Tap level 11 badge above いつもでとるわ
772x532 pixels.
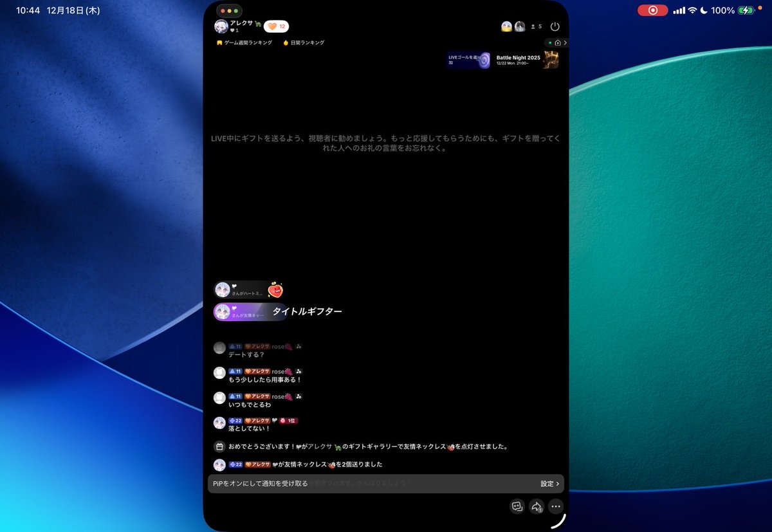tap(235, 396)
